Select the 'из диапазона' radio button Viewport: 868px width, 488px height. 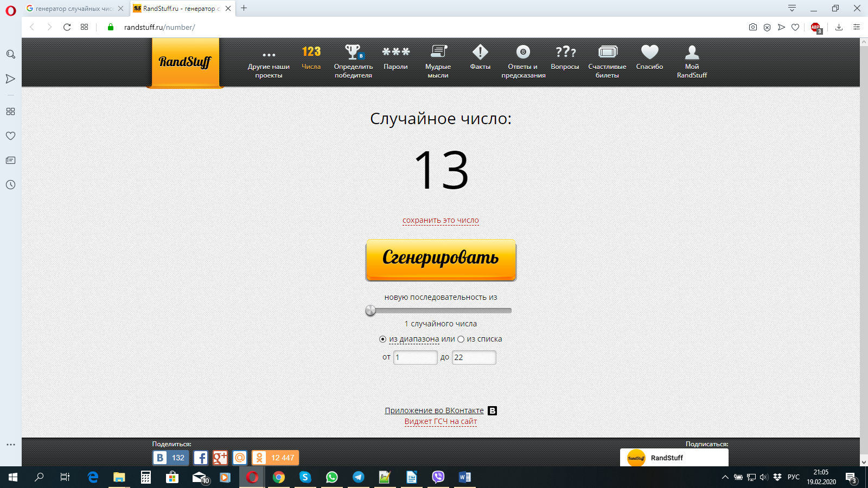tap(382, 339)
